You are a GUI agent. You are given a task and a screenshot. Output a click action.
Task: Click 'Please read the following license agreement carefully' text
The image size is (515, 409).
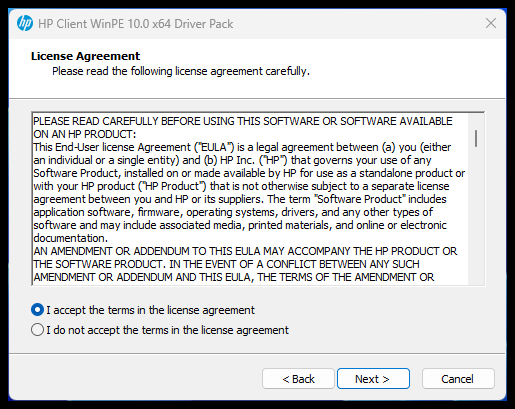click(x=181, y=71)
